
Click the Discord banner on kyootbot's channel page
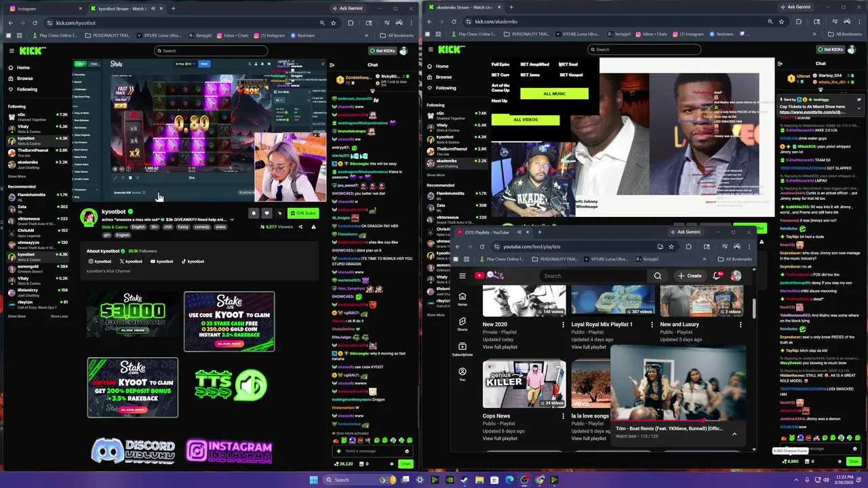pos(133,450)
